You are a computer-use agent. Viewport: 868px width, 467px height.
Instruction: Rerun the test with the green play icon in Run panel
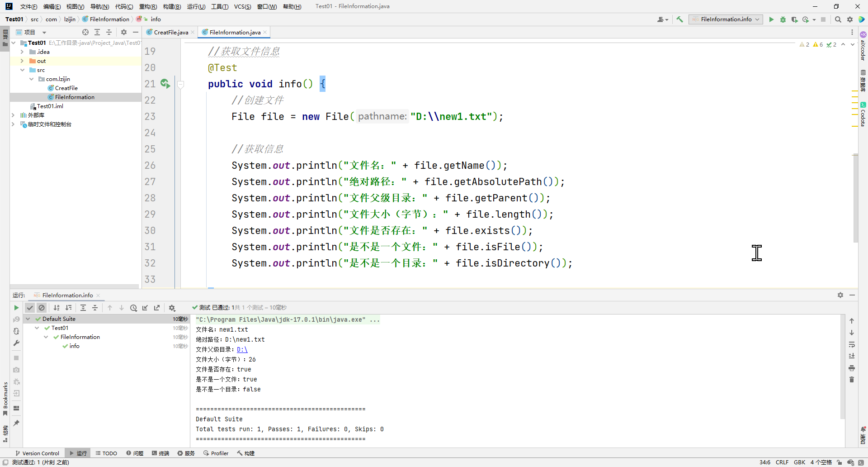(16, 308)
